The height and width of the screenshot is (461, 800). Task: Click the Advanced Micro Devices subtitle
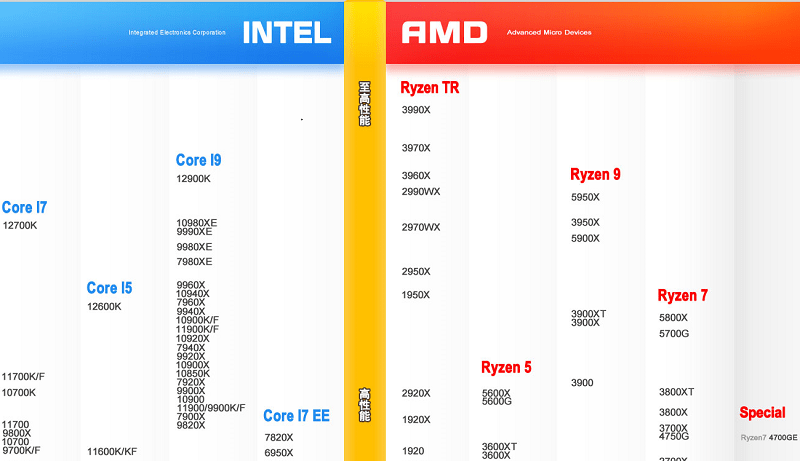549,33
